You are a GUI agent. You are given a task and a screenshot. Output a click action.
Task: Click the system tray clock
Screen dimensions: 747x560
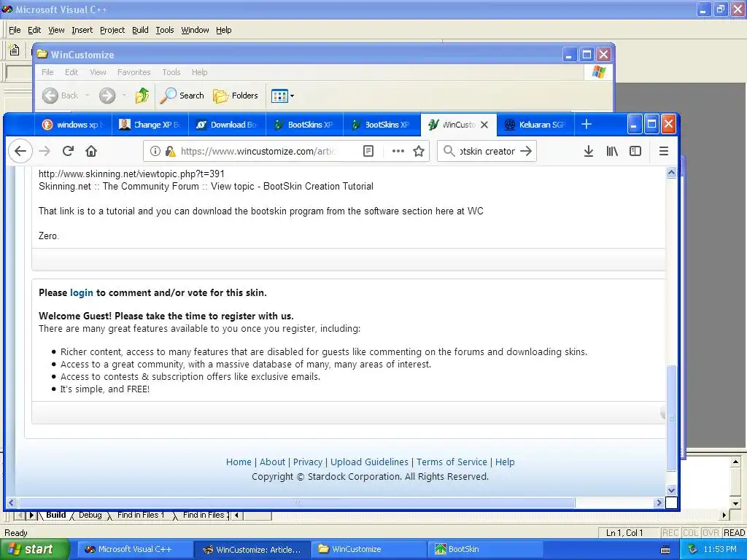tap(720, 550)
